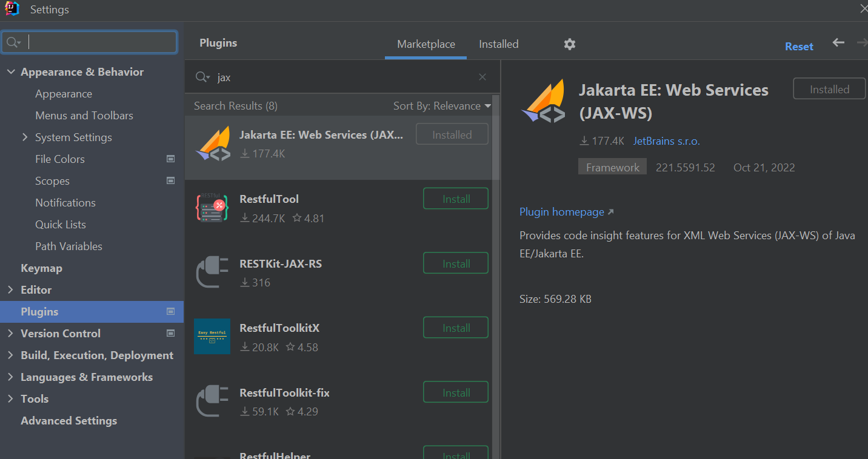Click the Oct 21, 2022 release date
Image resolution: width=868 pixels, height=459 pixels.
coord(764,168)
